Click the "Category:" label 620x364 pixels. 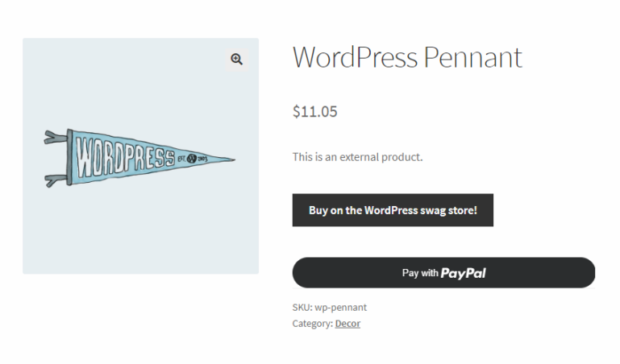click(312, 324)
